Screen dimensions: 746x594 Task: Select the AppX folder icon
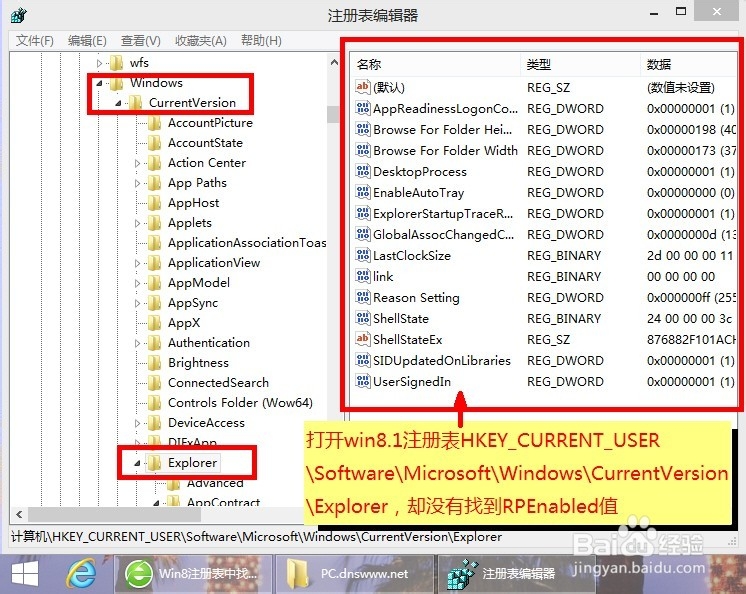[154, 322]
